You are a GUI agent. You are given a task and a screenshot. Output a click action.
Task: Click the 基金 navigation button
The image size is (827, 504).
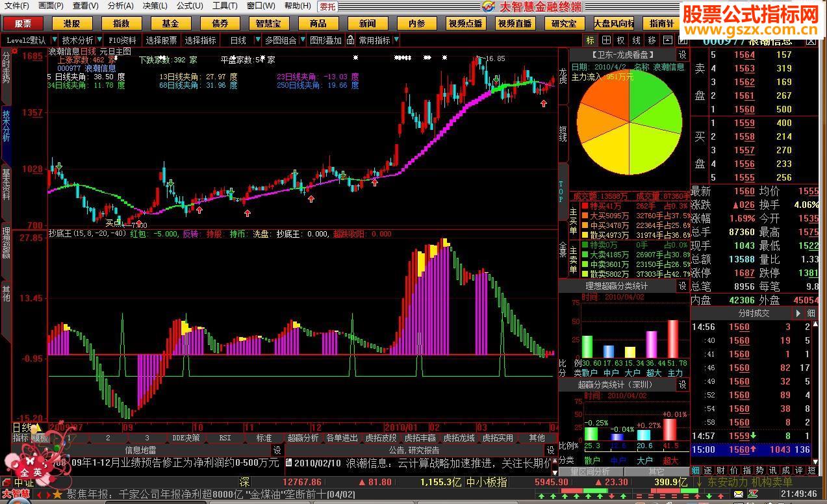point(170,23)
